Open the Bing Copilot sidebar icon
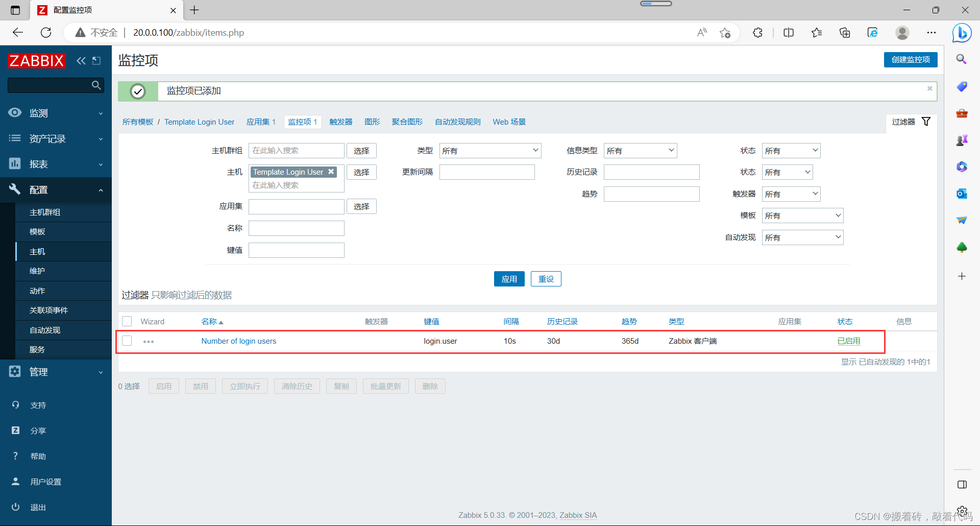This screenshot has height=526, width=980. coord(962,33)
